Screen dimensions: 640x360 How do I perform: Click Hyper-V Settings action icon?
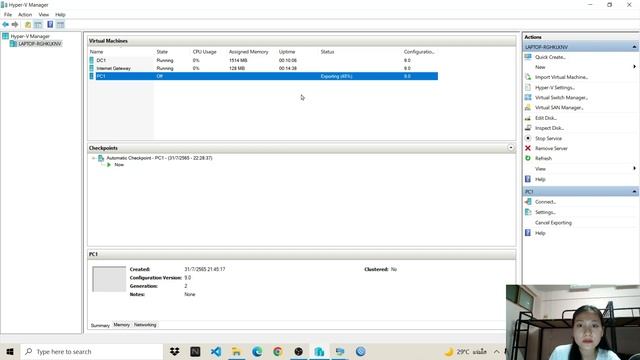528,87
